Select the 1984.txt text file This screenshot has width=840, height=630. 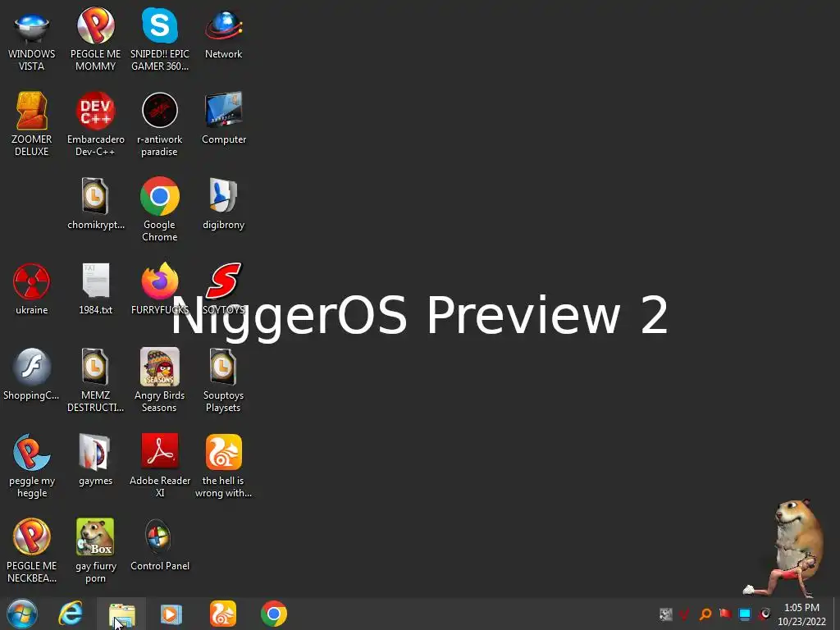tap(95, 290)
